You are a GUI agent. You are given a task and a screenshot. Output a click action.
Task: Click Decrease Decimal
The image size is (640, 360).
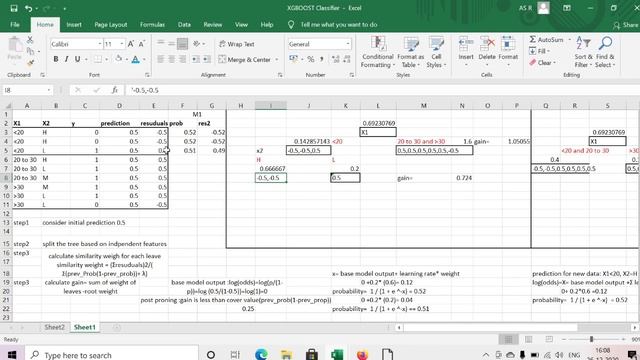tap(347, 60)
